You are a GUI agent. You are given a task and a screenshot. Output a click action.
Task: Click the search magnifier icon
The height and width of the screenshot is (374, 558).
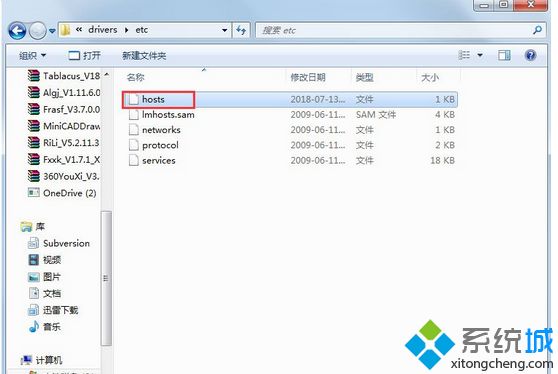point(538,30)
